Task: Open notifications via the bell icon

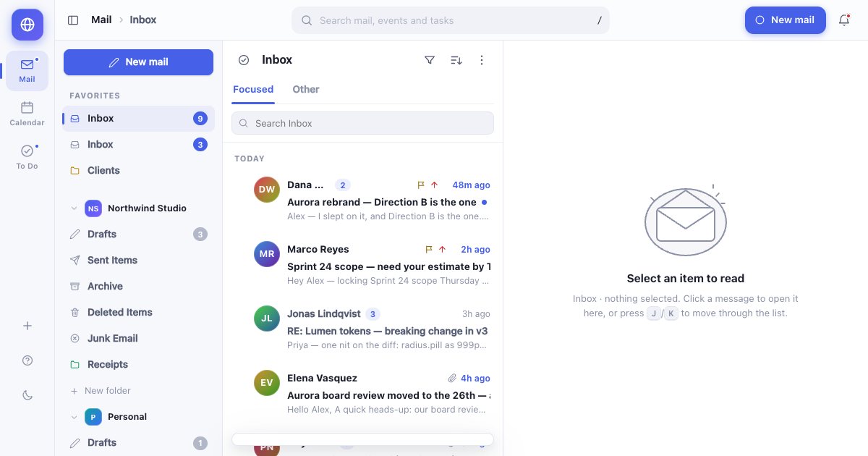Action: [x=844, y=20]
